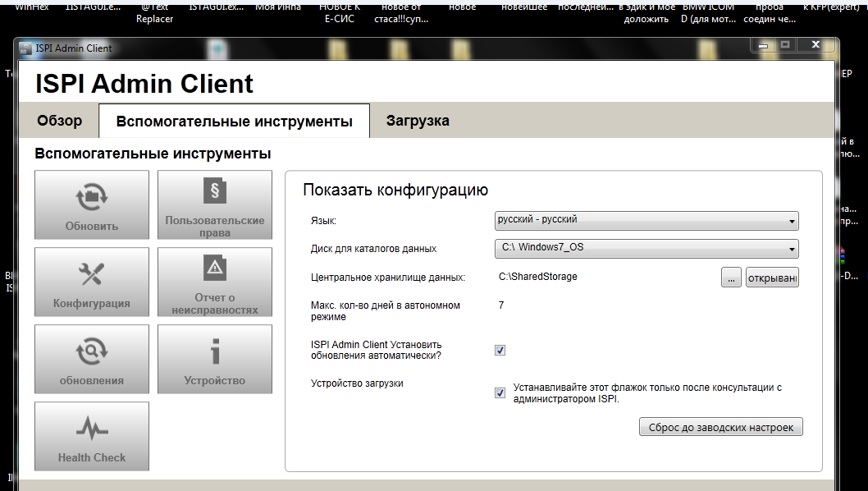Open the Устройство info tile
This screenshot has height=491, width=868.
pos(215,359)
